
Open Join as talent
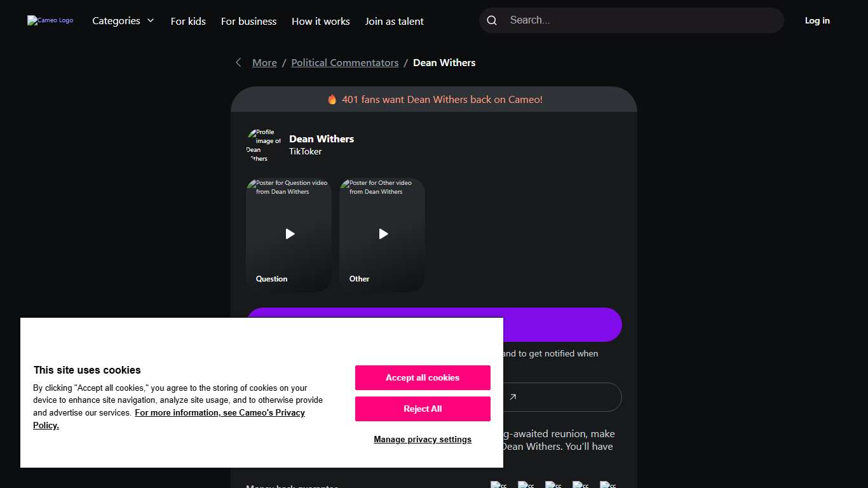tap(394, 21)
